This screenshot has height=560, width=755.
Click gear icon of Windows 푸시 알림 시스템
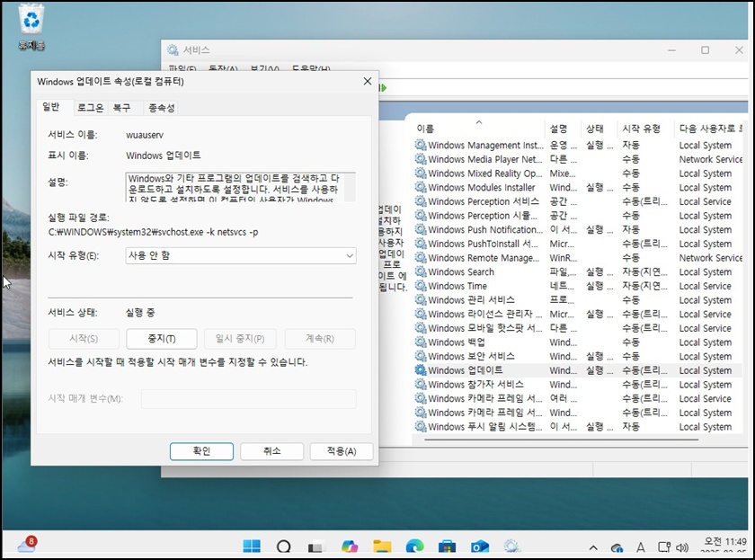(x=421, y=426)
